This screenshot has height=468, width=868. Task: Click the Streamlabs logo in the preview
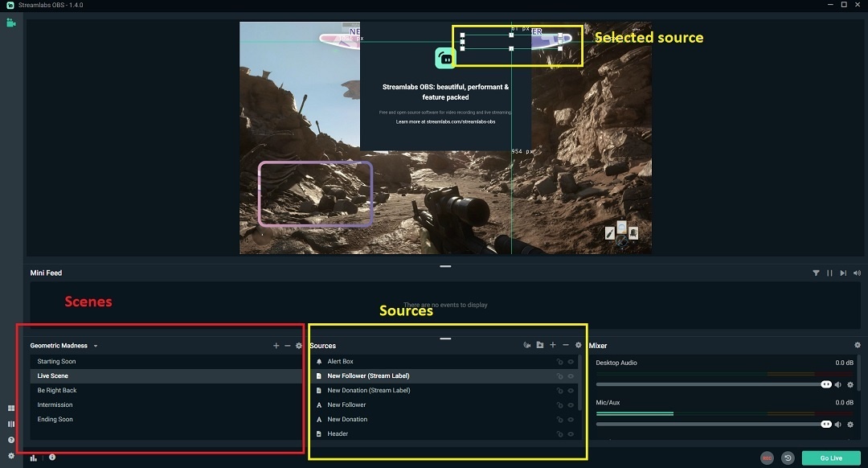(445, 58)
